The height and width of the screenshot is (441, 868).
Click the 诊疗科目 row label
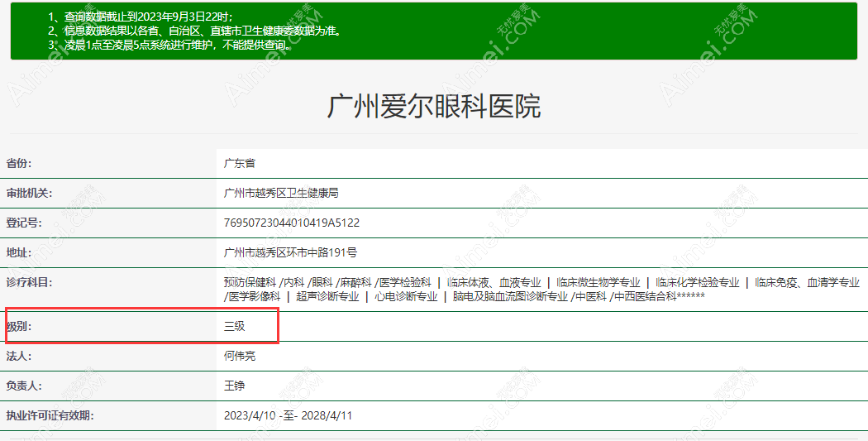tap(30, 283)
